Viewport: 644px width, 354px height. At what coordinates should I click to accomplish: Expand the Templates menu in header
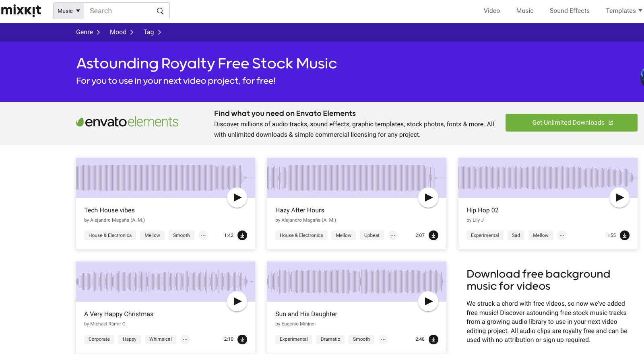click(623, 11)
